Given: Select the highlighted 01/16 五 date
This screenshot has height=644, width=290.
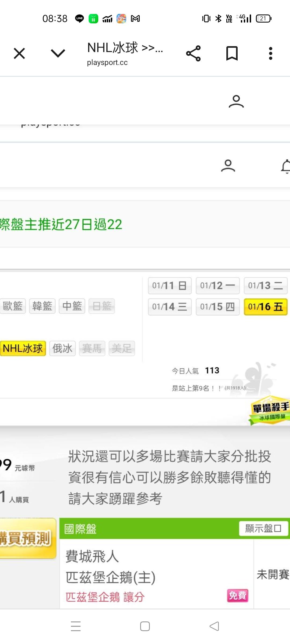Looking at the screenshot, I should 266,307.
